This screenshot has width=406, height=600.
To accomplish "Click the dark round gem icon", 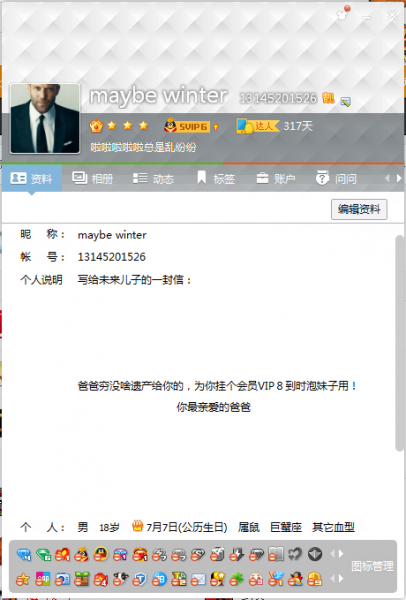I will click(x=315, y=554).
